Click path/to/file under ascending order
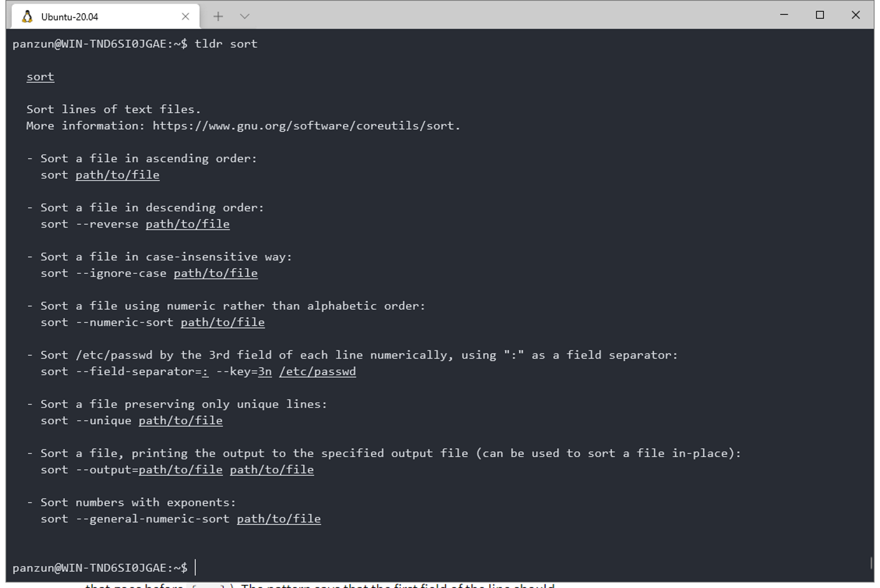Screen dimensions: 880x588 [117, 175]
